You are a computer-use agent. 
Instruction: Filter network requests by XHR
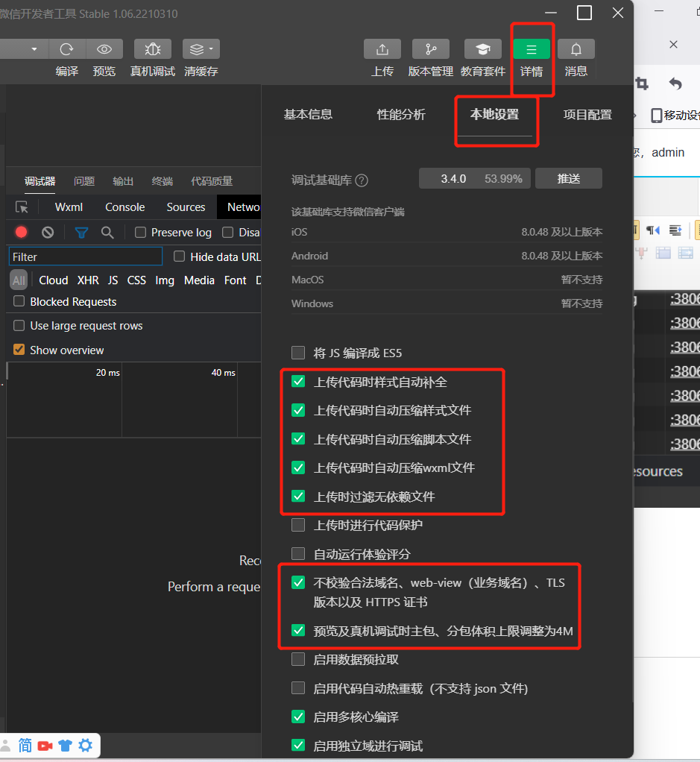click(x=88, y=280)
